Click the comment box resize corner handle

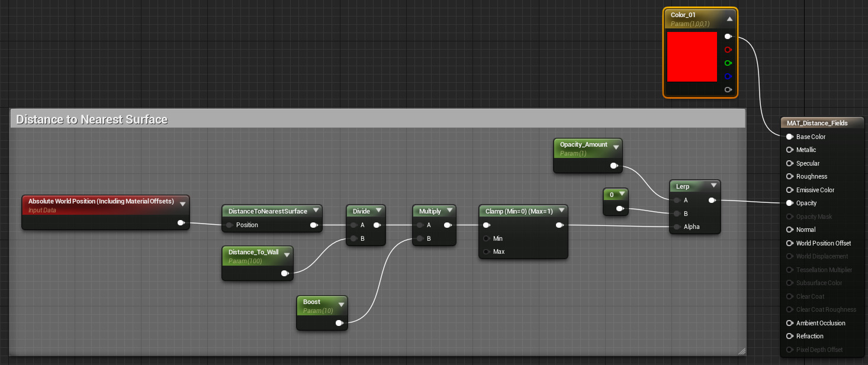(742, 351)
